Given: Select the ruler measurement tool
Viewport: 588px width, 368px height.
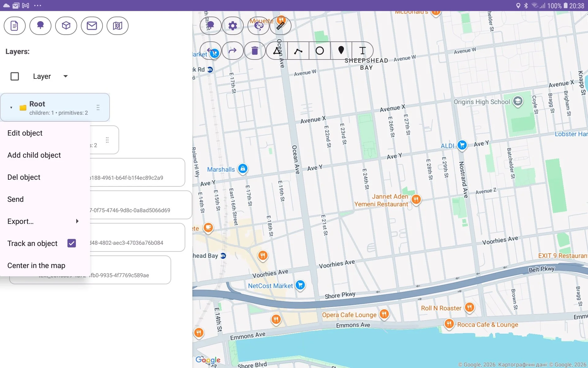Looking at the screenshot, I should [281, 26].
